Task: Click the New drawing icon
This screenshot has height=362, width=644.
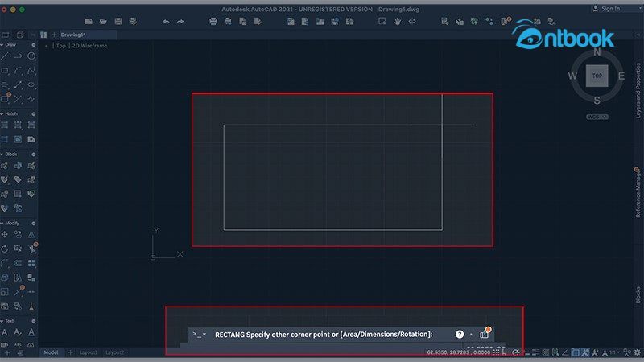Action: [89, 21]
